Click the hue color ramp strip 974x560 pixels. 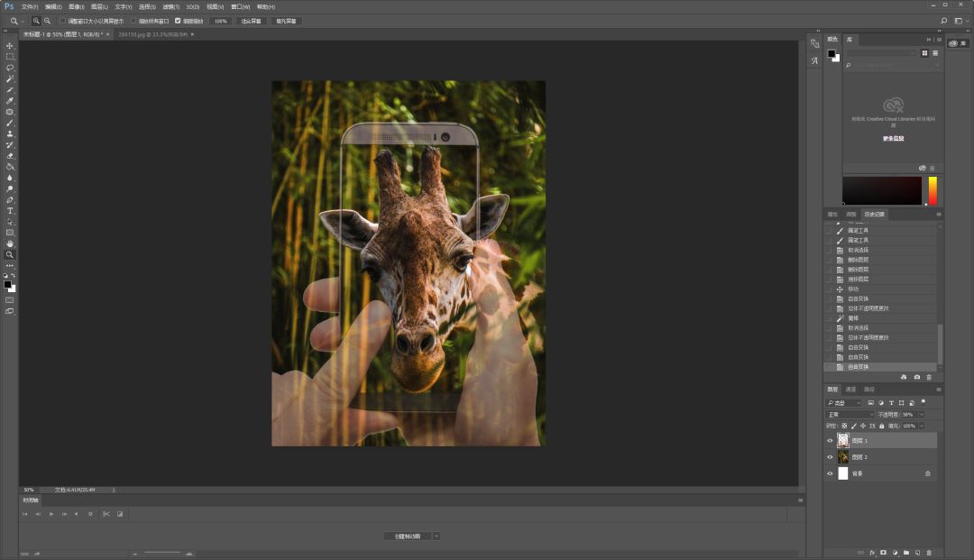pos(933,190)
